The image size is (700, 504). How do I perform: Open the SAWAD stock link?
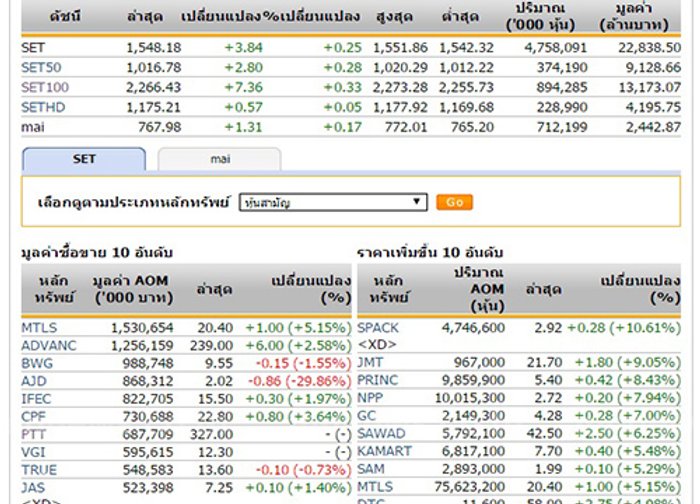click(381, 433)
